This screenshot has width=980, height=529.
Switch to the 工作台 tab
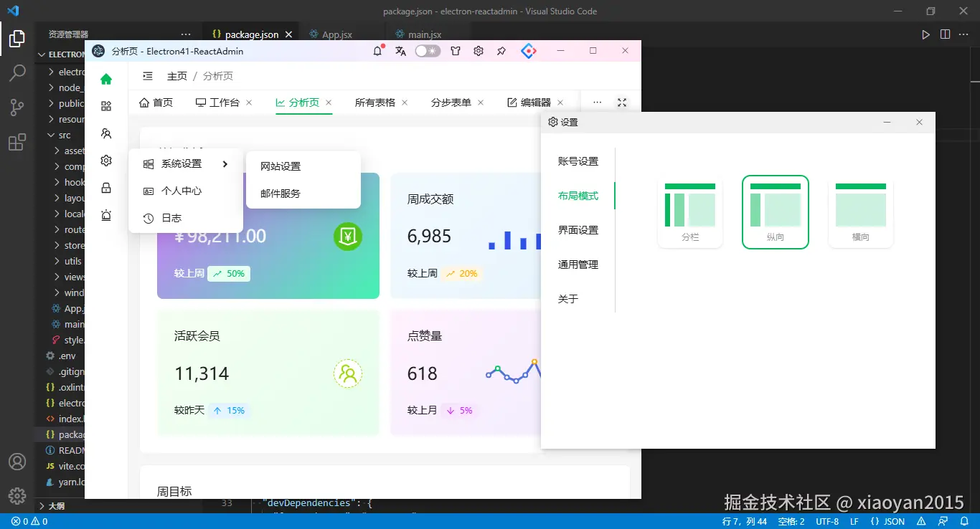[217, 103]
